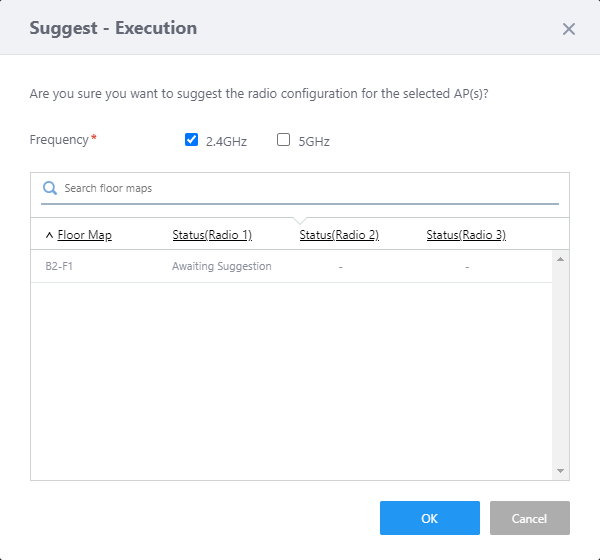Toggle the Floor Map sort caret
600x560 pixels.
pyautogui.click(x=49, y=235)
